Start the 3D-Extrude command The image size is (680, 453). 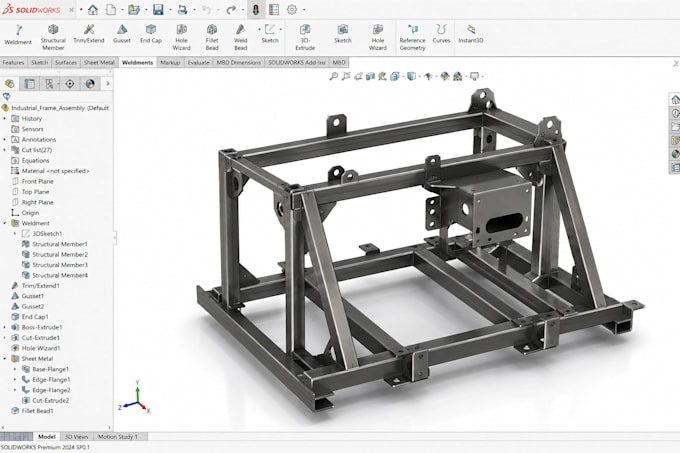(x=305, y=37)
